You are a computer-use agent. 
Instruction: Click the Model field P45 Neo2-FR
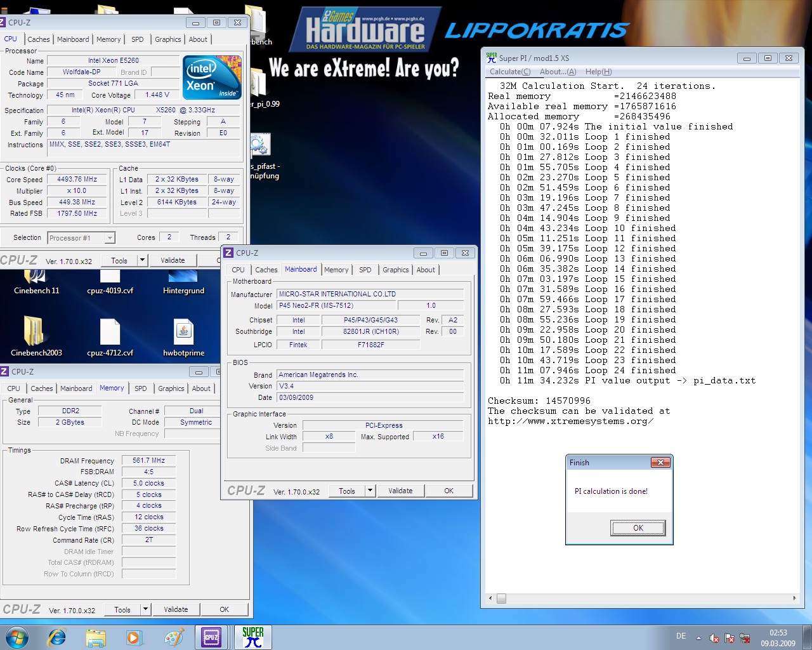click(x=336, y=306)
